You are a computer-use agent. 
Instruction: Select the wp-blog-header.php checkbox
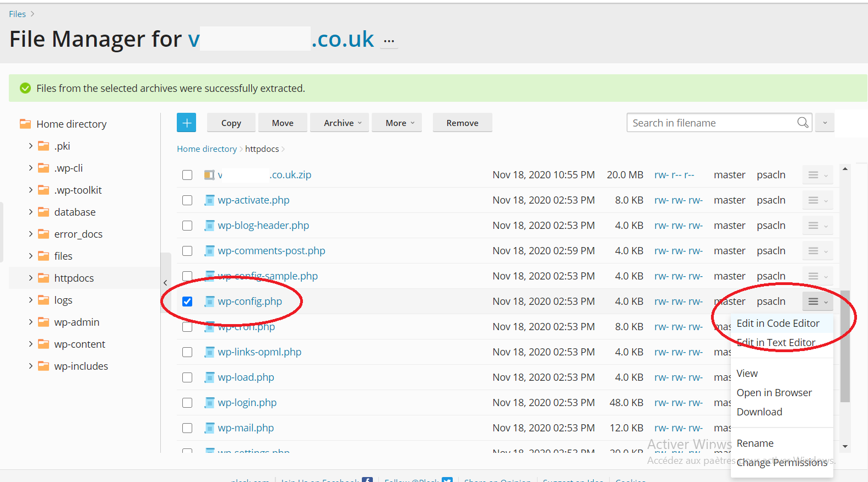187,226
